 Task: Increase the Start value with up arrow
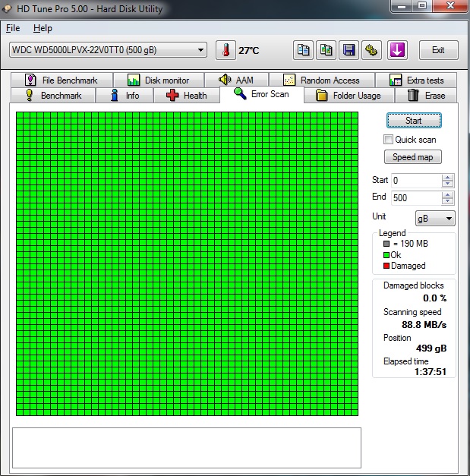tap(447, 178)
